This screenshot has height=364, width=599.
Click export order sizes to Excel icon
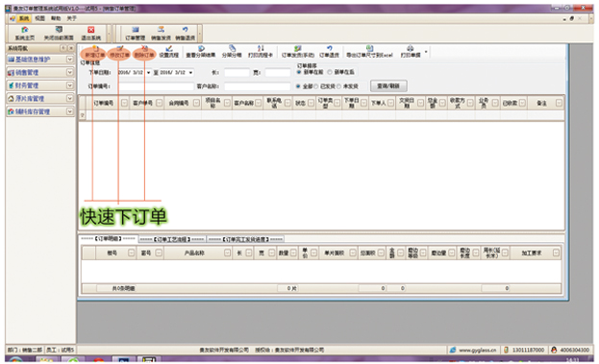coord(369,52)
